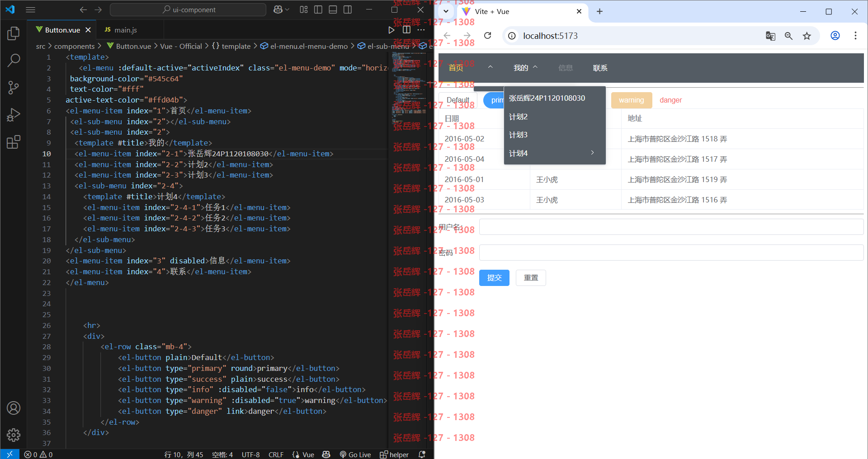Select components in the breadcrumb path
Image resolution: width=868 pixels, height=459 pixels.
click(x=75, y=46)
